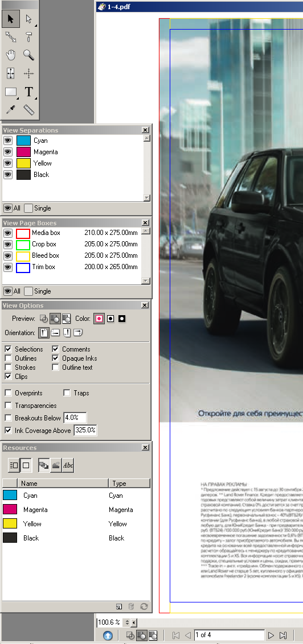The width and height of the screenshot is (303, 644).
Task: Set orientation rotated right in View Options
Action: [x=79, y=333]
